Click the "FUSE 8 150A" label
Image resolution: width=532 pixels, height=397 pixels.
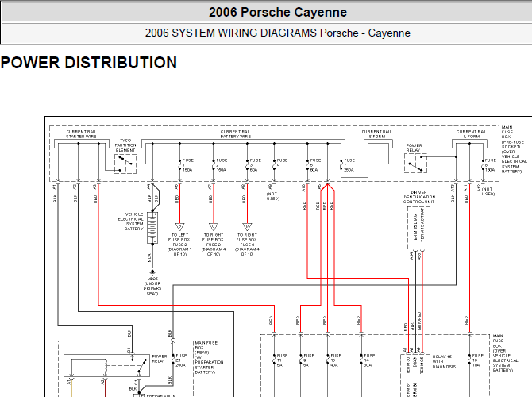click(x=490, y=165)
